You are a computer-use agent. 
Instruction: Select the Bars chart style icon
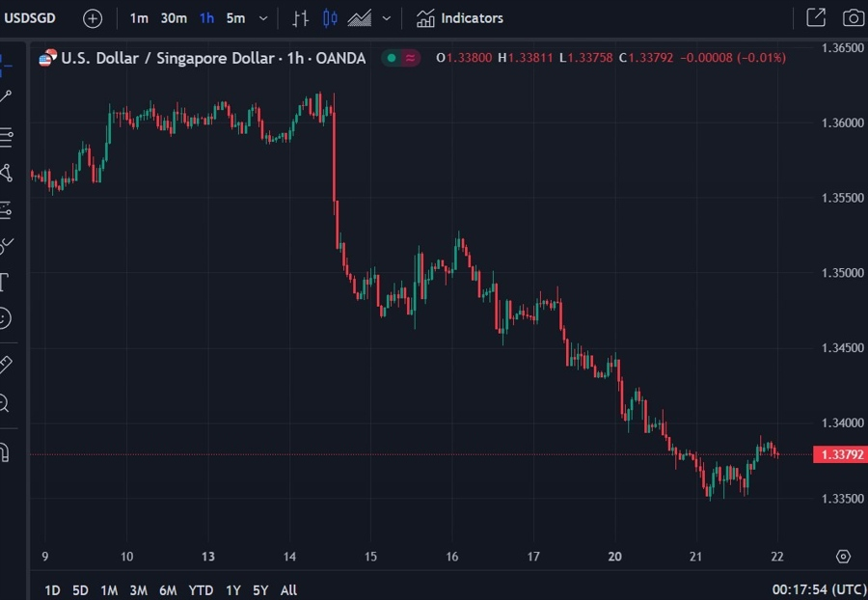tap(300, 18)
